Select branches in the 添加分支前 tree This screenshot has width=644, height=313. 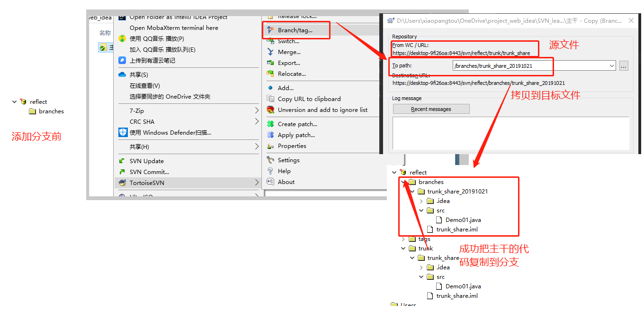pos(51,111)
